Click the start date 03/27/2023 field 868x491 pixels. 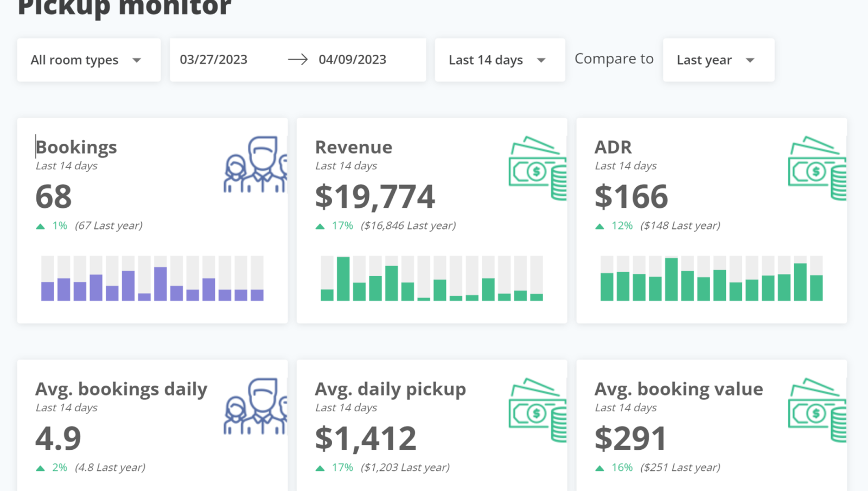pos(214,60)
